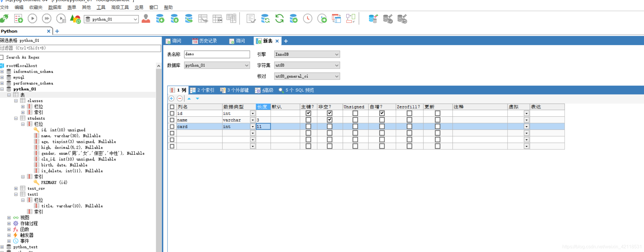Switch to the 5 个 SQL 预览 tab

296,90
